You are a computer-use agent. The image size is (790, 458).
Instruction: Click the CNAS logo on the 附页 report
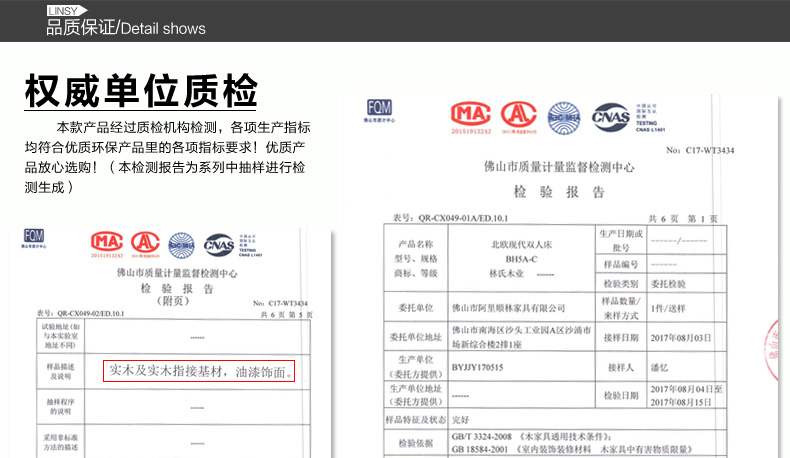[219, 245]
